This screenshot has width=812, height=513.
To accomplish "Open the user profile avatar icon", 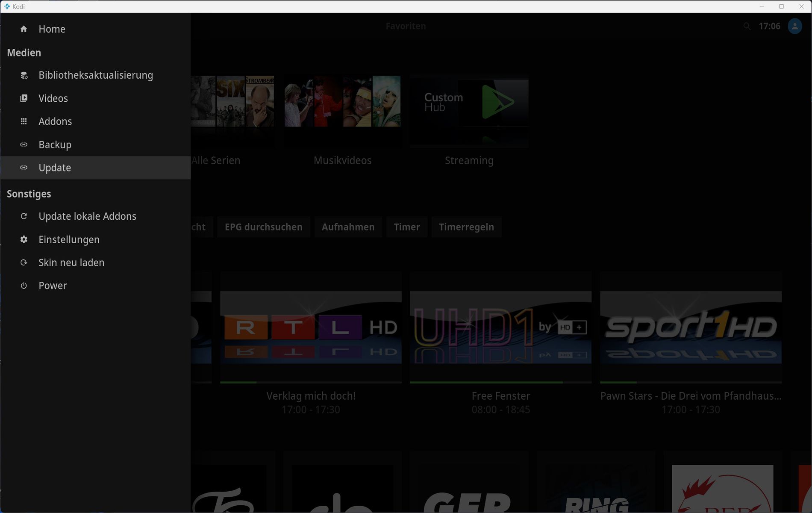I will pos(795,26).
